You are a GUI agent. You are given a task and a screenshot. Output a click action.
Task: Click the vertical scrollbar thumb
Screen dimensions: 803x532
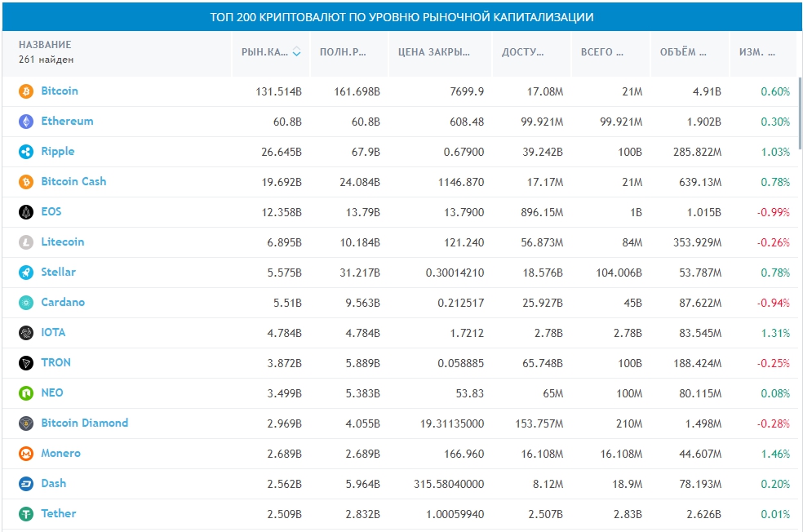(x=800, y=113)
